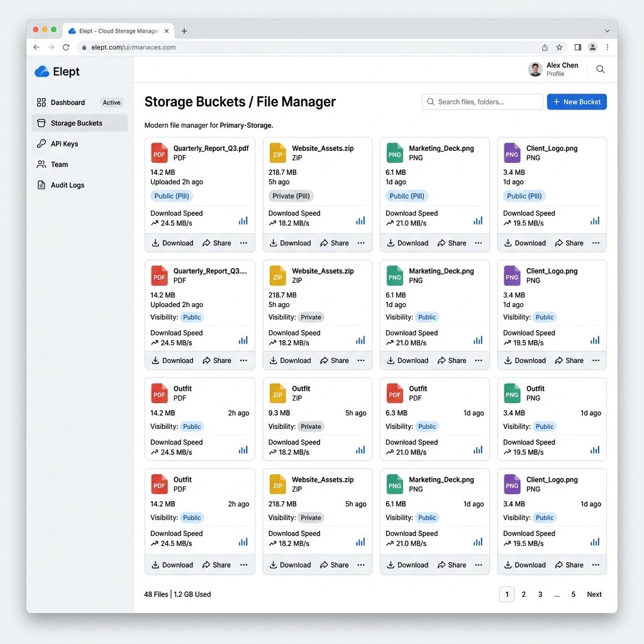The width and height of the screenshot is (644, 644).
Task: Share the Outfit PDF 14.2 MB file
Action: click(x=216, y=565)
